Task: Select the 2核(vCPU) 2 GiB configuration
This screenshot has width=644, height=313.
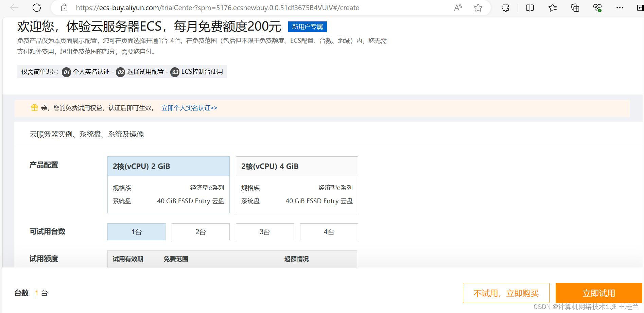Action: [x=168, y=185]
